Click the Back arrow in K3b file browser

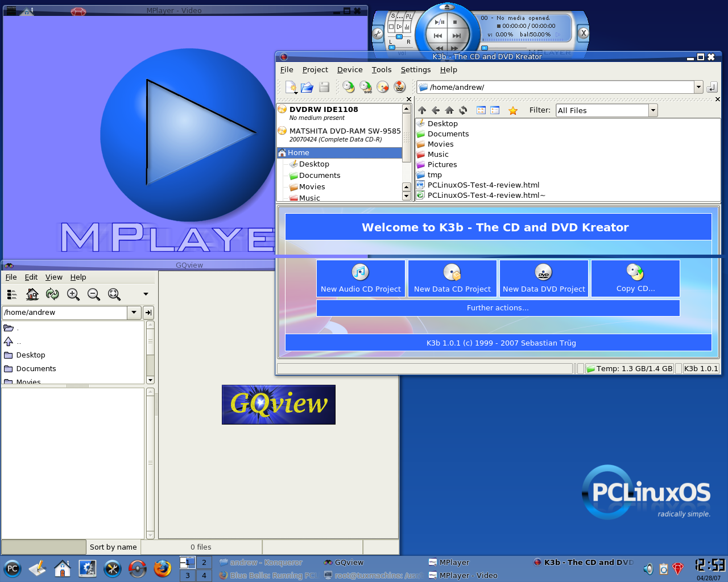click(x=436, y=110)
